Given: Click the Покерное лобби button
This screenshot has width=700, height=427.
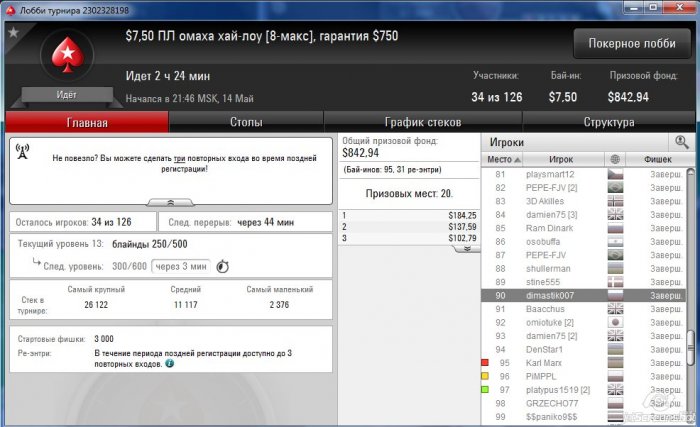Looking at the screenshot, I should coord(632,43).
